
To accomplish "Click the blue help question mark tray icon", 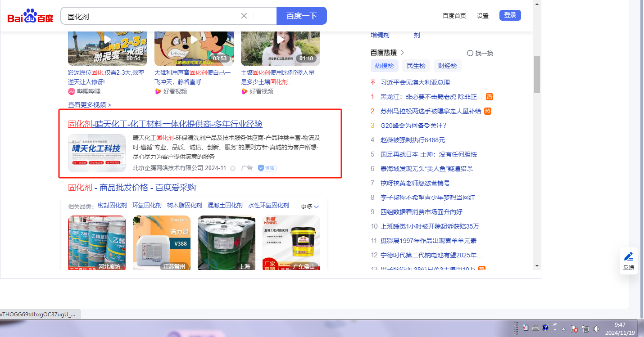I will click(545, 328).
